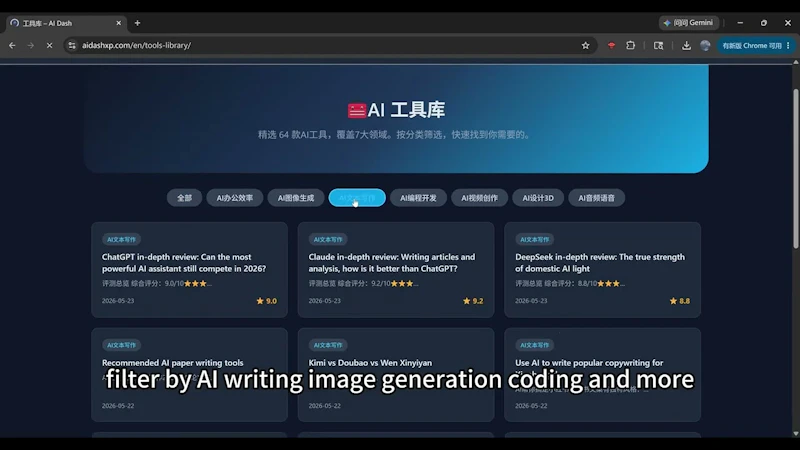Screen dimensions: 800x450
Task: Filter by AI音频语音
Action: 596,198
